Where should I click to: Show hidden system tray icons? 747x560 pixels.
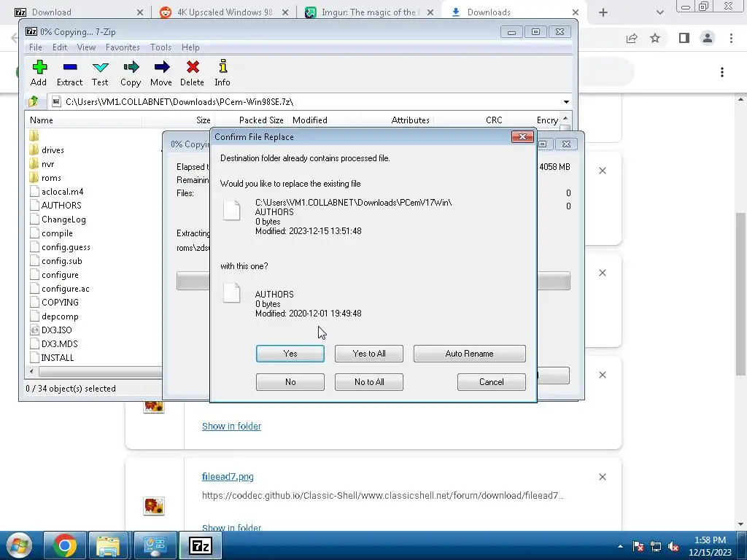coord(620,547)
